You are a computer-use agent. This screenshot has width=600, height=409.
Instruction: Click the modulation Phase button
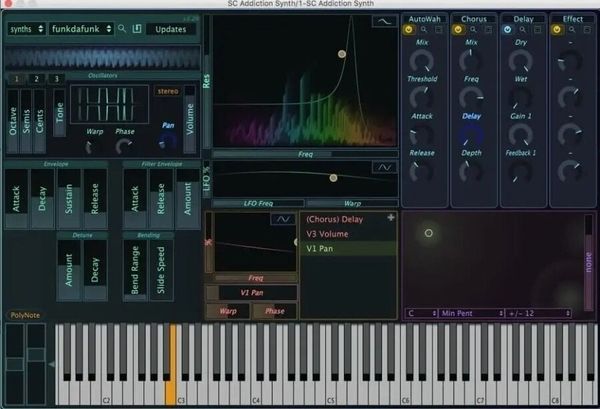tap(275, 311)
